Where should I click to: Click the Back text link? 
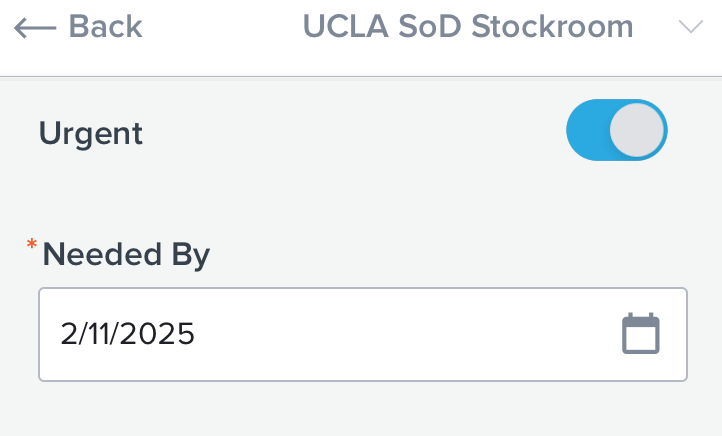[105, 26]
